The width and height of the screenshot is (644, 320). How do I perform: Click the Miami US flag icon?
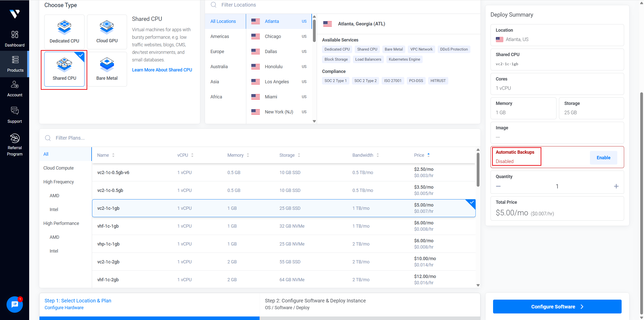[x=256, y=97]
